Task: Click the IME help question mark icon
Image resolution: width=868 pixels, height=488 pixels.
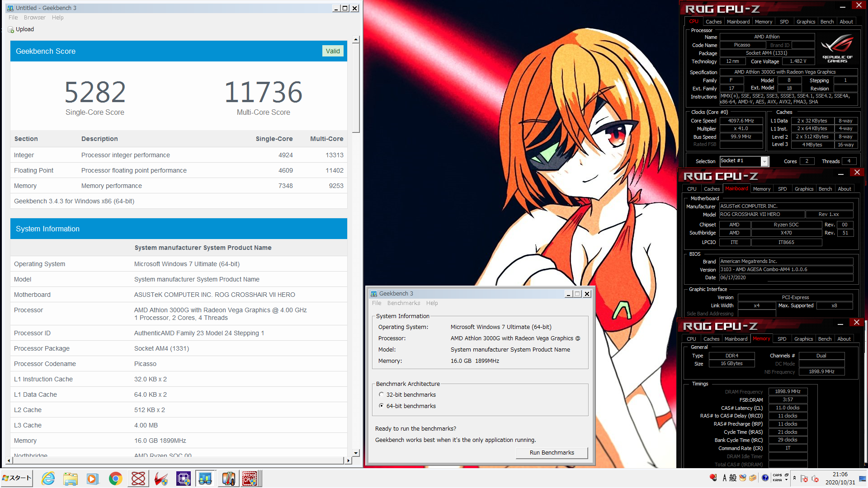Action: point(765,478)
